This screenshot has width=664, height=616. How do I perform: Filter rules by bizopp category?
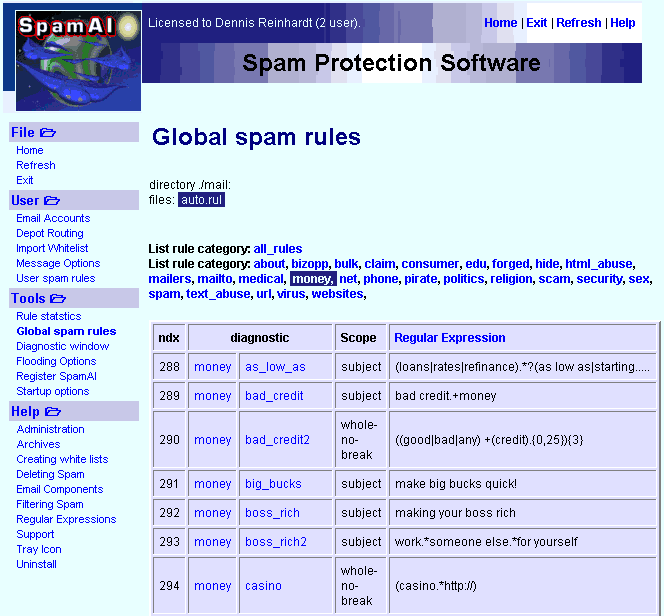pos(309,264)
